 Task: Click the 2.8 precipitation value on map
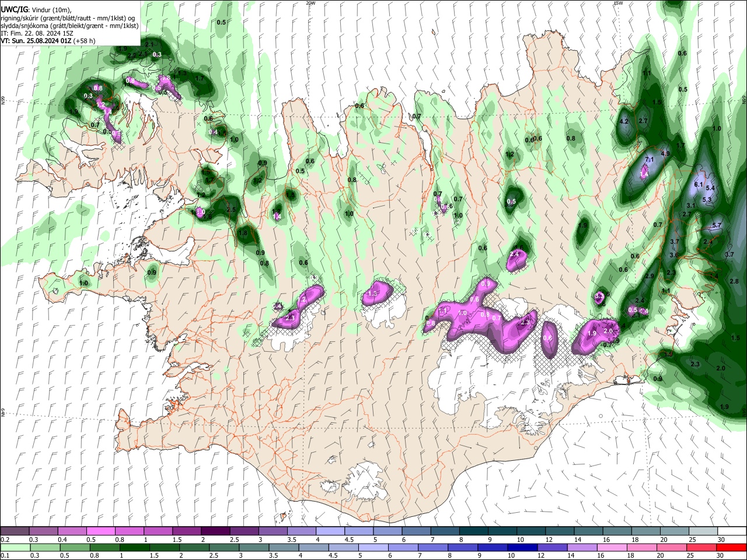pyautogui.click(x=734, y=281)
